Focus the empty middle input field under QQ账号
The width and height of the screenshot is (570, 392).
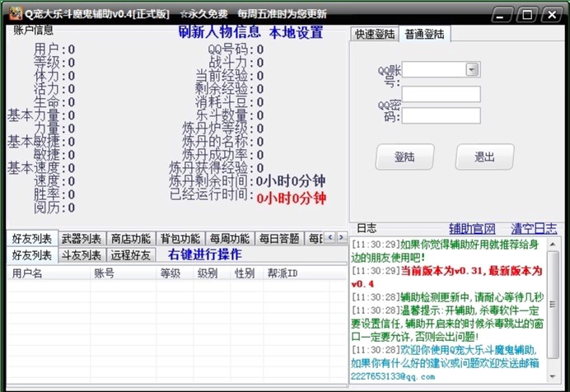pyautogui.click(x=441, y=94)
